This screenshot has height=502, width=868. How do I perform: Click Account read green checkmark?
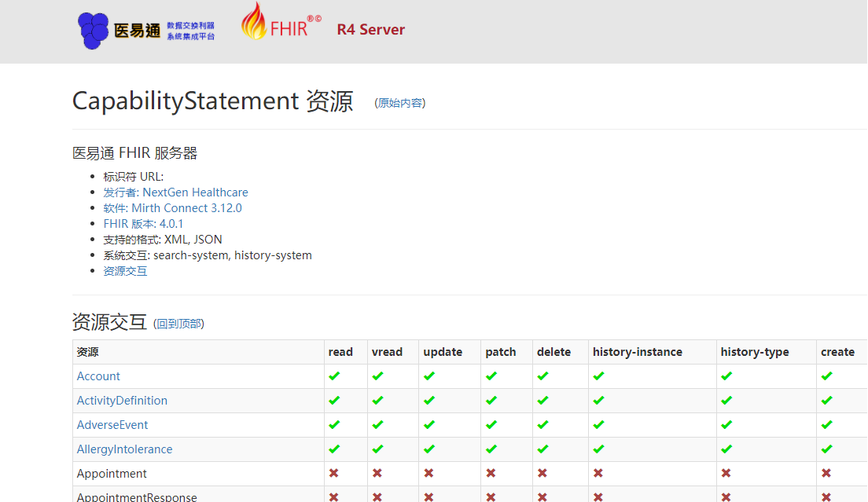point(334,376)
